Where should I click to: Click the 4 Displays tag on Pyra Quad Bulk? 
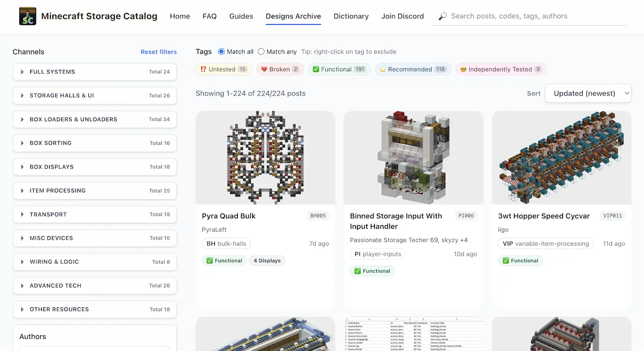pyautogui.click(x=267, y=260)
